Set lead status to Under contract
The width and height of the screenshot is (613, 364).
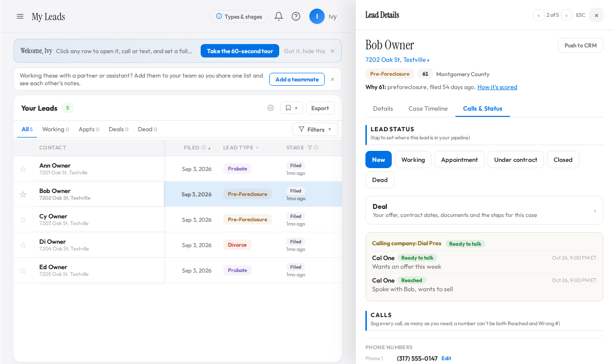click(x=516, y=159)
